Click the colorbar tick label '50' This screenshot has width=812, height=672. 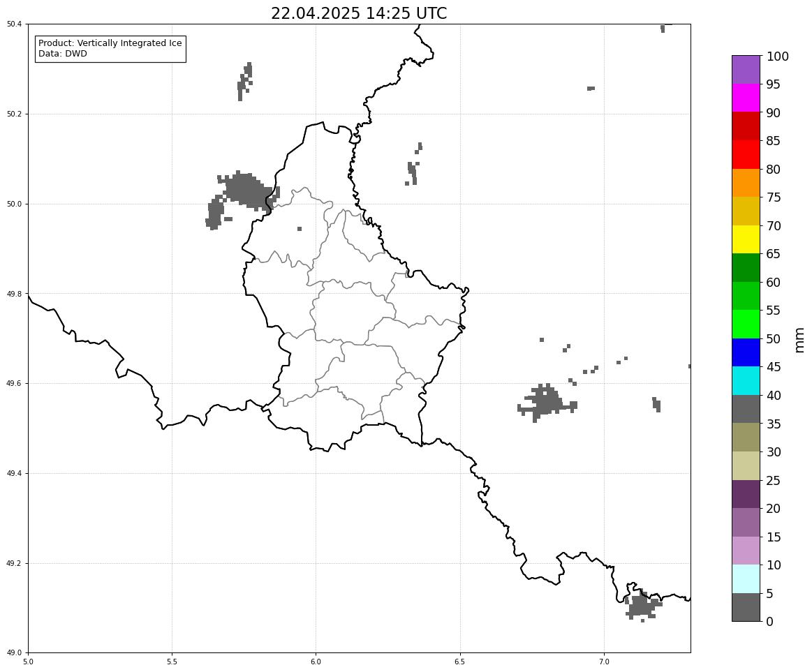pos(774,338)
